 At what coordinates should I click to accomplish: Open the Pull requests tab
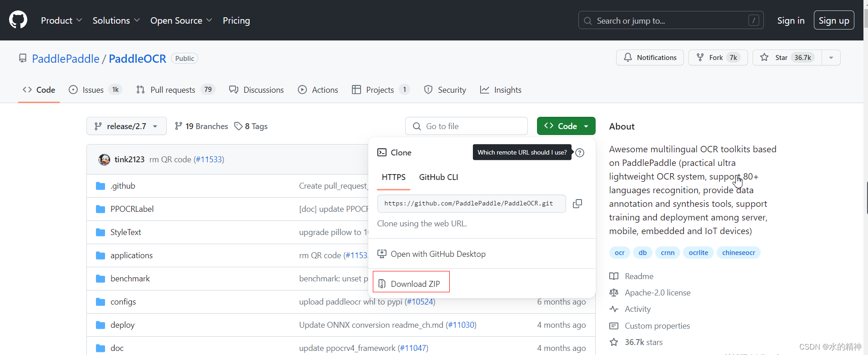click(176, 90)
